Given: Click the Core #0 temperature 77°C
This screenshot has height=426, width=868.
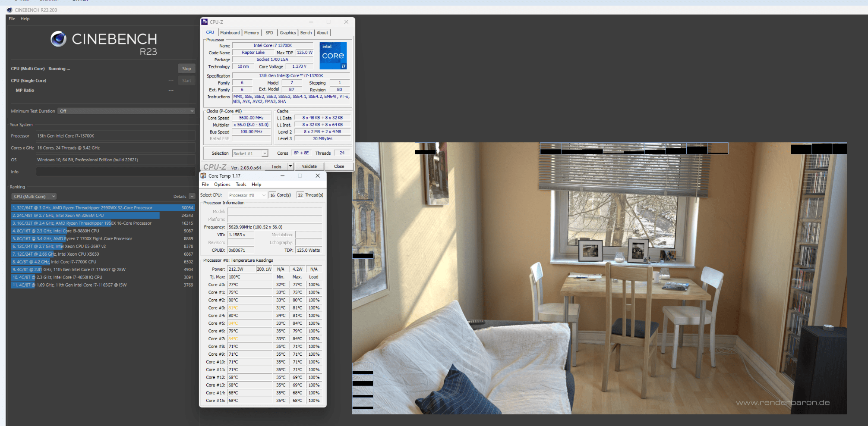Looking at the screenshot, I should coord(250,285).
